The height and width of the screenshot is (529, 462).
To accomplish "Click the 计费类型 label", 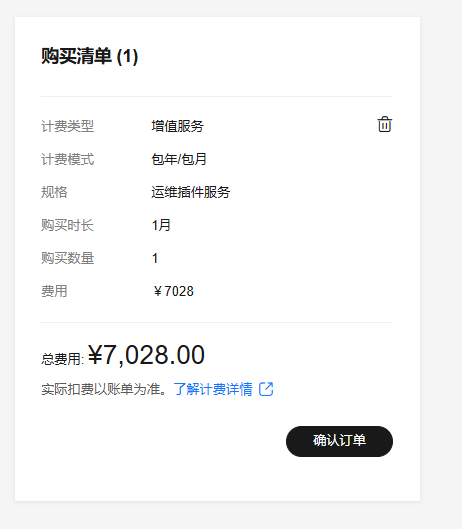I will (67, 126).
